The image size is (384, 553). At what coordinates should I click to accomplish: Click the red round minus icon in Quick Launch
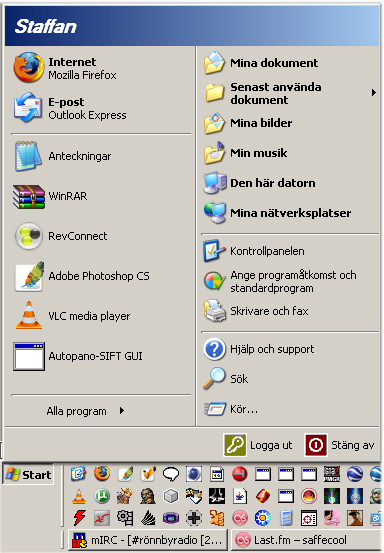(240, 474)
